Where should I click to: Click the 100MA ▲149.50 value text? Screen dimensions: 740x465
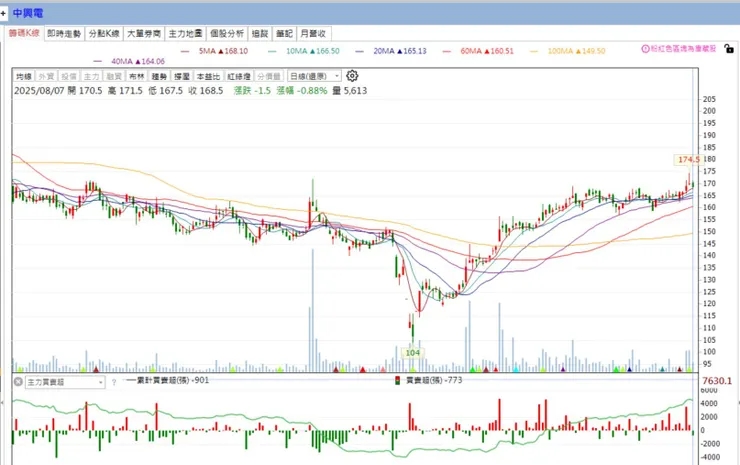pos(576,51)
